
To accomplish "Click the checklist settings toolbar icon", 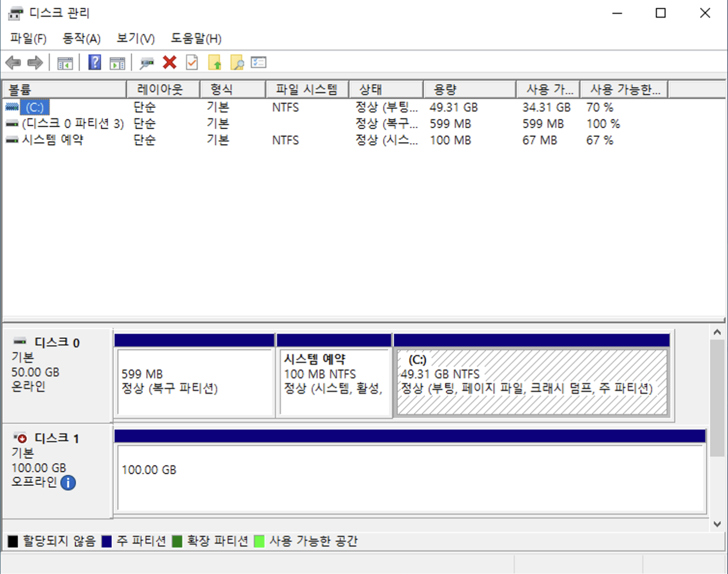I will click(259, 62).
